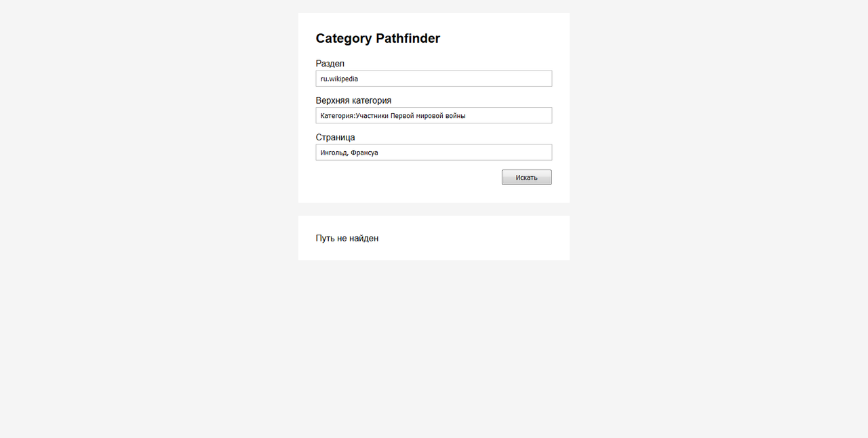Click the "Category Pathfinder" heading

click(x=378, y=39)
